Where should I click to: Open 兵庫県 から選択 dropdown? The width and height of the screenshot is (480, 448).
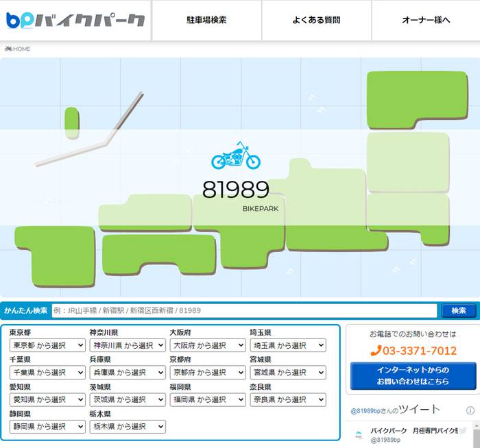(128, 373)
